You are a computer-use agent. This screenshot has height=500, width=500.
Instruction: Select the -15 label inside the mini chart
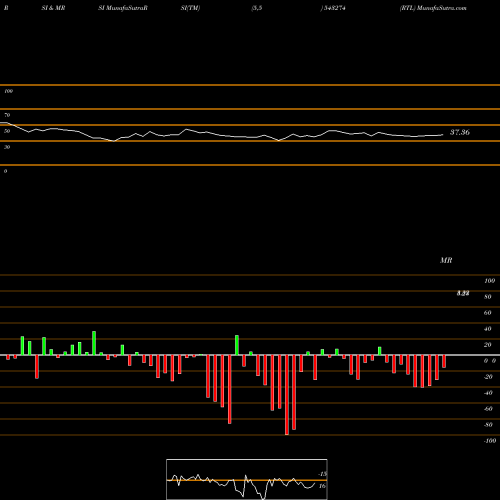pos(322,474)
